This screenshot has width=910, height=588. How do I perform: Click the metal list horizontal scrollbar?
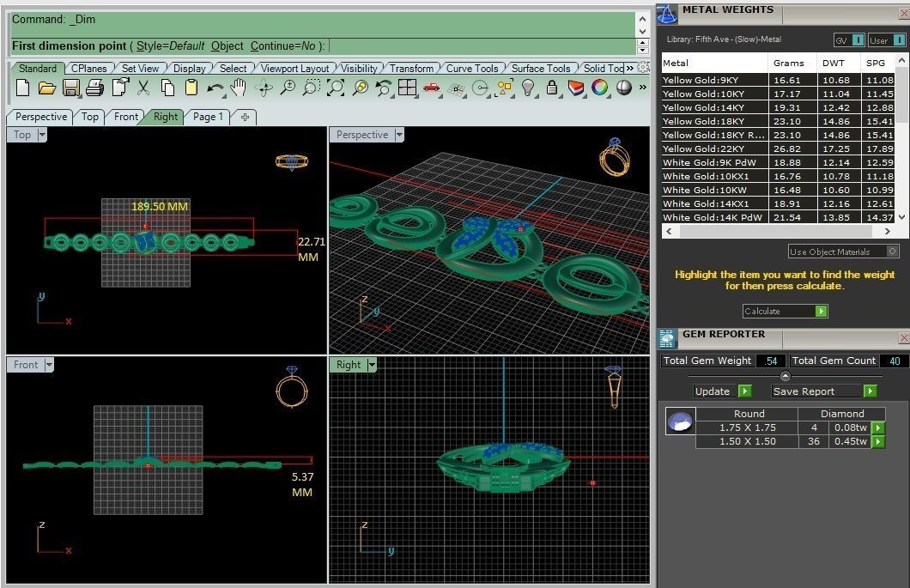click(778, 231)
